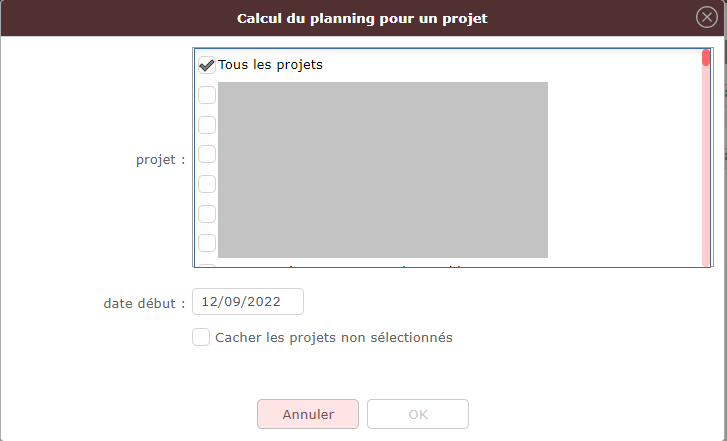Uncheck the "Tous les projets" checkbox
The width and height of the screenshot is (727, 441).
pyautogui.click(x=207, y=65)
